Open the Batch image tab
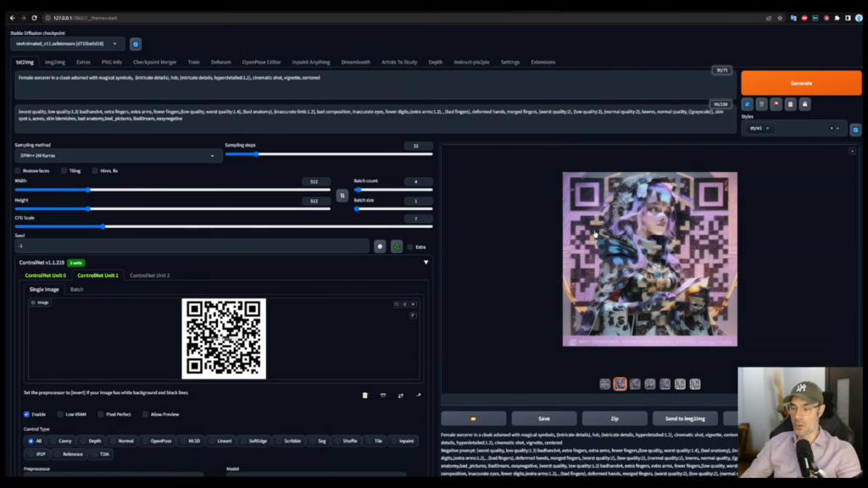868x488 pixels. 77,290
